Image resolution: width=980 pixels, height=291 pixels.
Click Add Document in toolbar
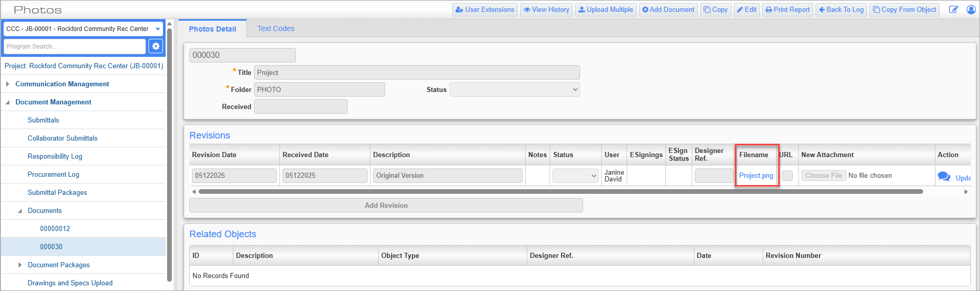pos(669,10)
